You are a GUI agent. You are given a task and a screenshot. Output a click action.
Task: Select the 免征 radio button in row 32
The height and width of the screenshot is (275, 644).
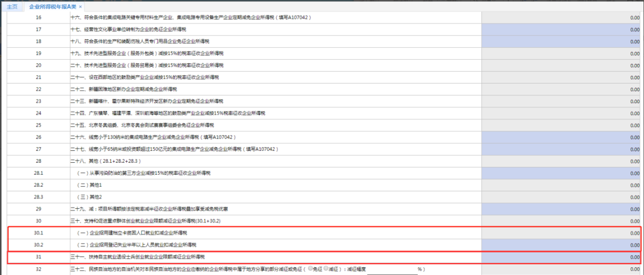(x=311, y=269)
